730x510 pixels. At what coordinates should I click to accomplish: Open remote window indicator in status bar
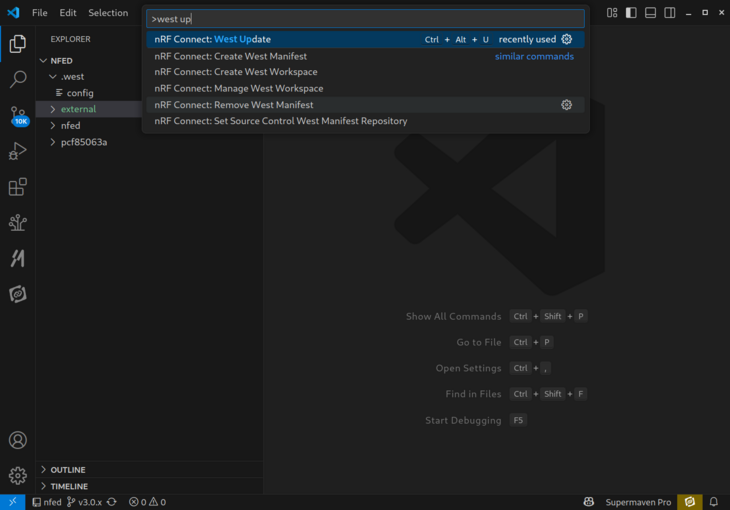tap(13, 502)
